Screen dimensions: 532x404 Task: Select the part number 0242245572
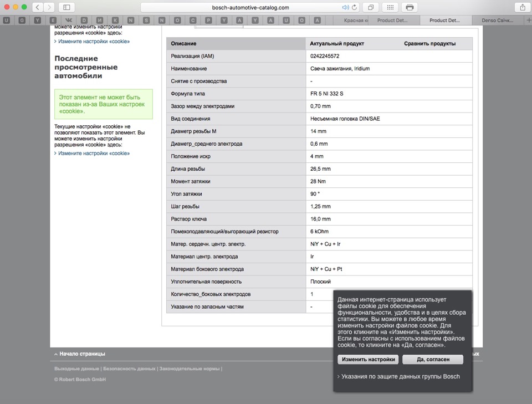click(325, 56)
